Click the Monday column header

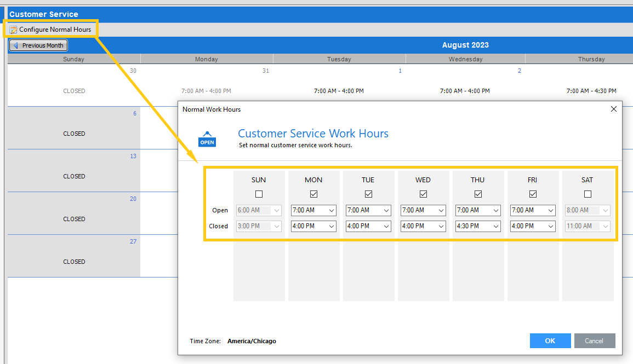click(207, 59)
